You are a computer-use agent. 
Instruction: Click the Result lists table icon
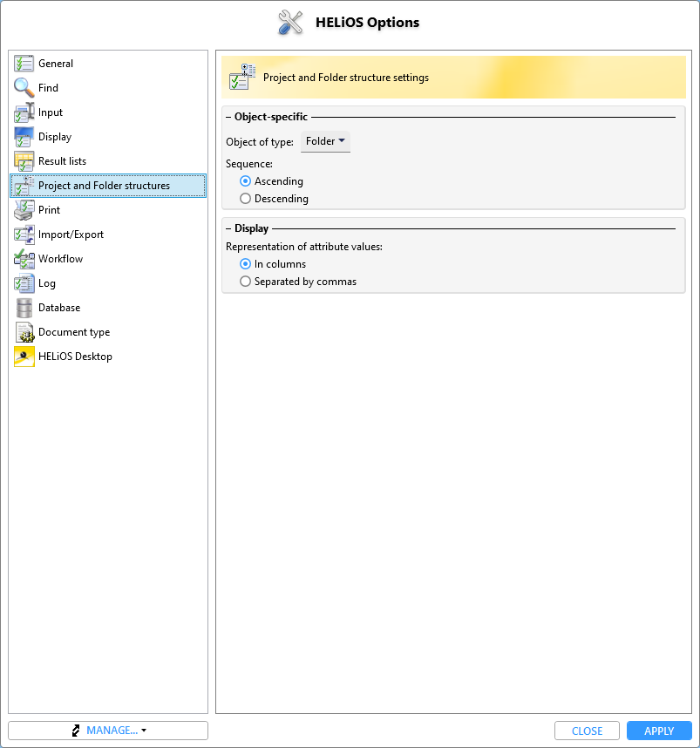coord(24,160)
